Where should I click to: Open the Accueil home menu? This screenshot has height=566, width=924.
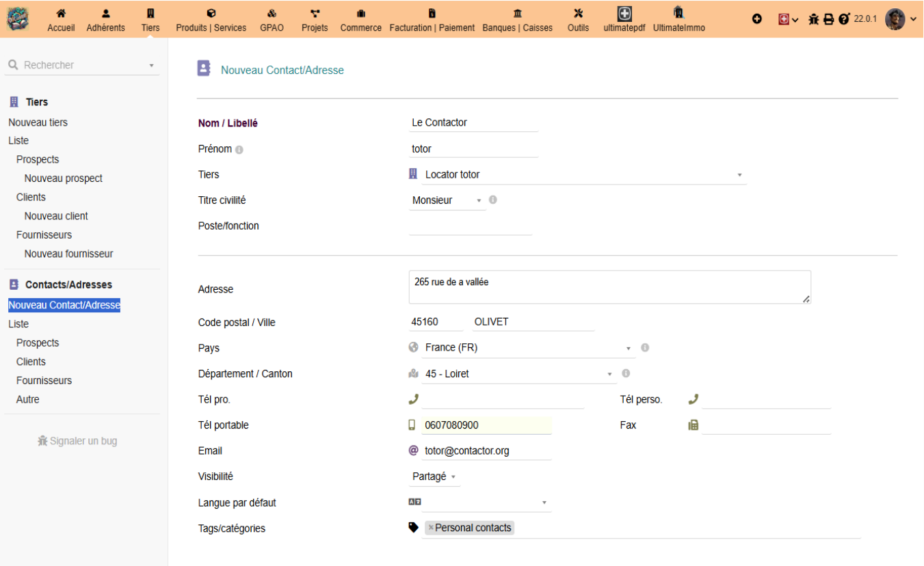click(x=61, y=20)
